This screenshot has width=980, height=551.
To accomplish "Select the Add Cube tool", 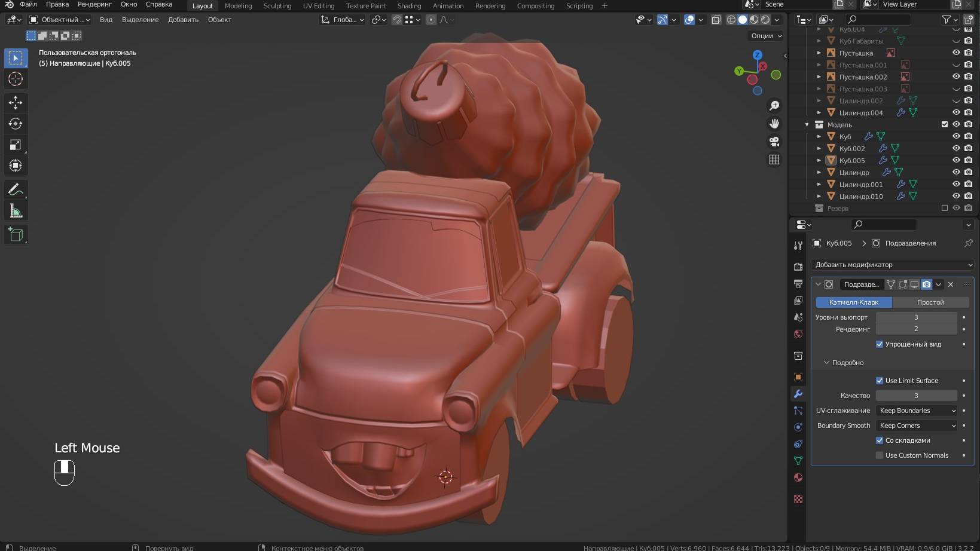I will click(16, 234).
